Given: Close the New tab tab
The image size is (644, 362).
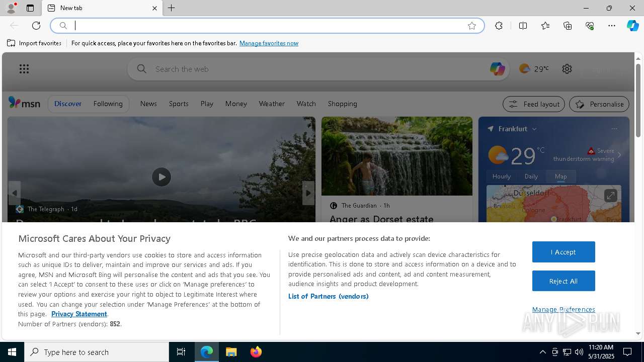Looking at the screenshot, I should (154, 8).
